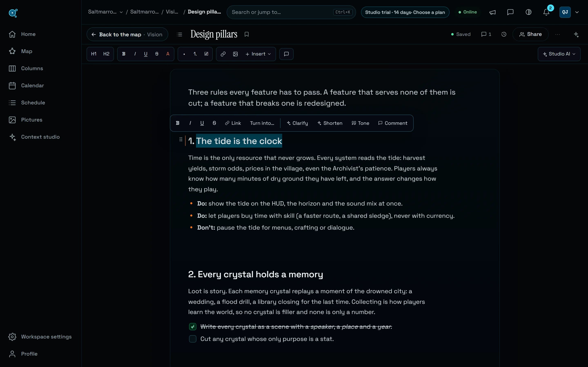Viewport: 588px width, 367px height.
Task: Open the announcements megaphone icon
Action: click(x=492, y=12)
